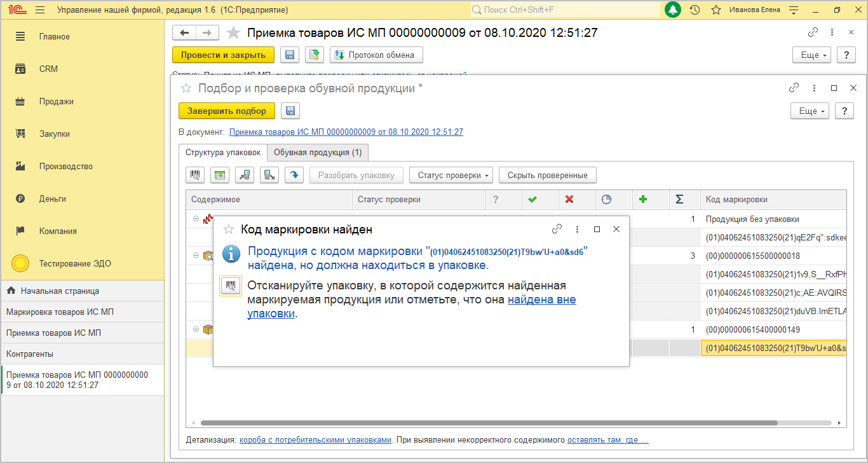The image size is (868, 463).
Task: Open help in Подбор form
Action: click(x=844, y=111)
